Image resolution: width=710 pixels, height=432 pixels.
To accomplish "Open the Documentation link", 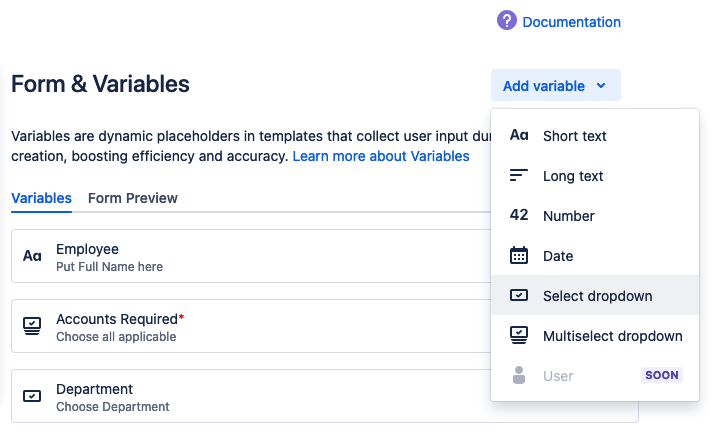I will tap(571, 22).
